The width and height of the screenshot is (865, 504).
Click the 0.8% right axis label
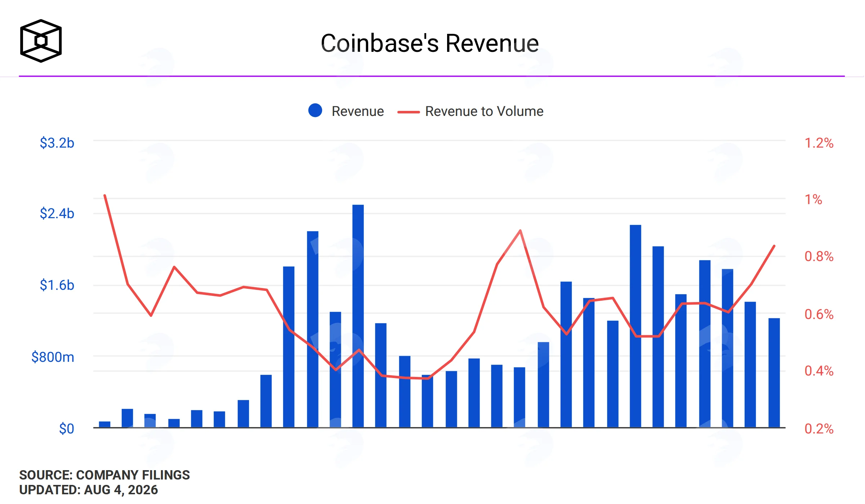pos(819,256)
